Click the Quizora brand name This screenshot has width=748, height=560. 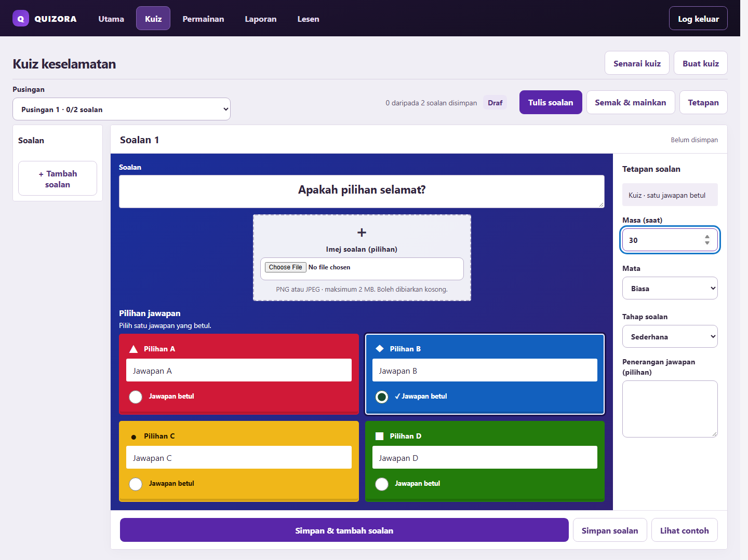tap(56, 19)
